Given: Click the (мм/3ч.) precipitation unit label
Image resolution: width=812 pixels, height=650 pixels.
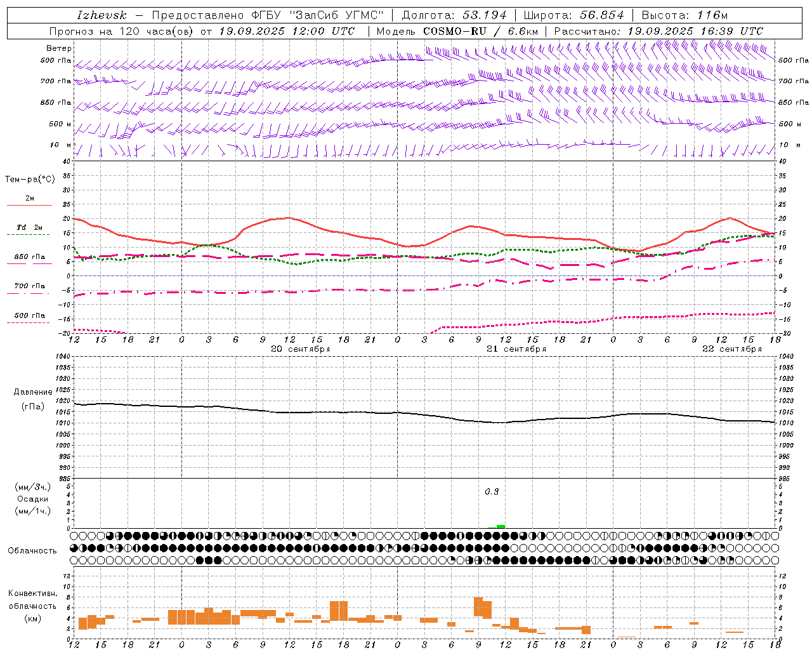Looking at the screenshot, I should tap(33, 487).
